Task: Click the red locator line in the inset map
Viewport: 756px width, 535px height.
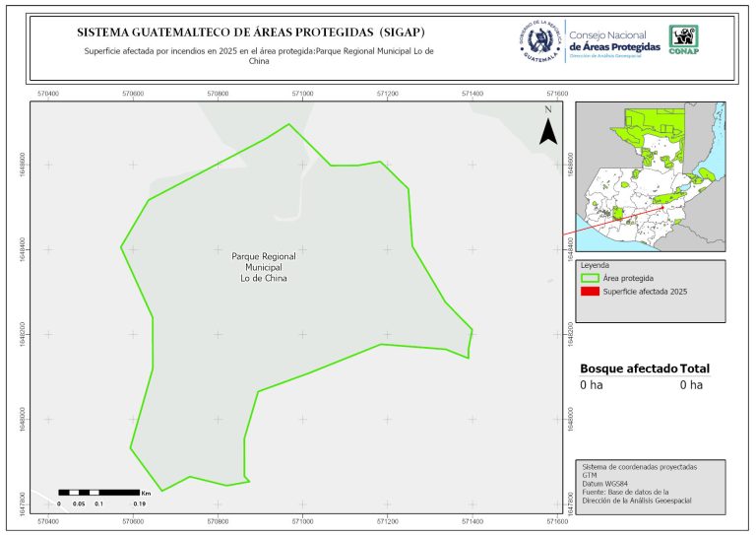Action: pos(610,217)
